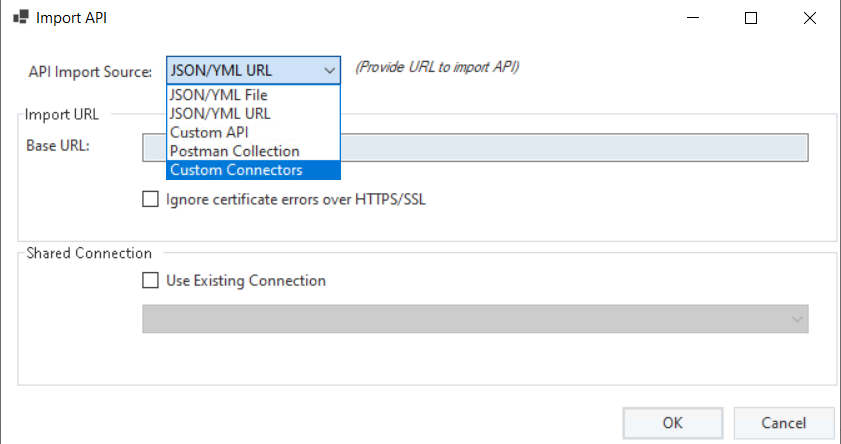Select JSON/YML File from the list
The height and width of the screenshot is (444, 841).
pos(253,95)
